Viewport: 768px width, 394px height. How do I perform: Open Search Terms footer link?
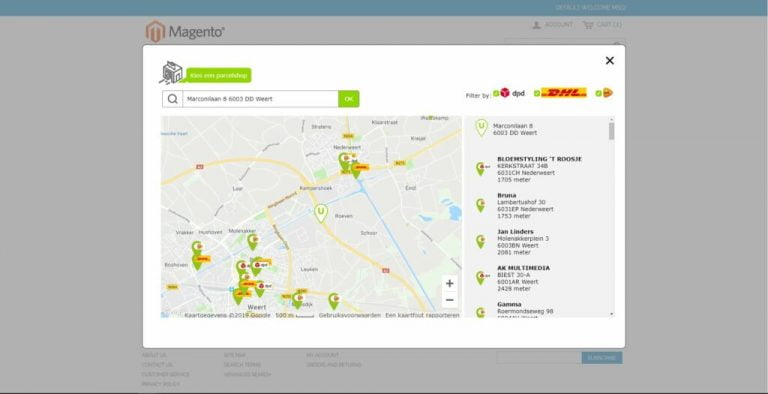pos(242,365)
